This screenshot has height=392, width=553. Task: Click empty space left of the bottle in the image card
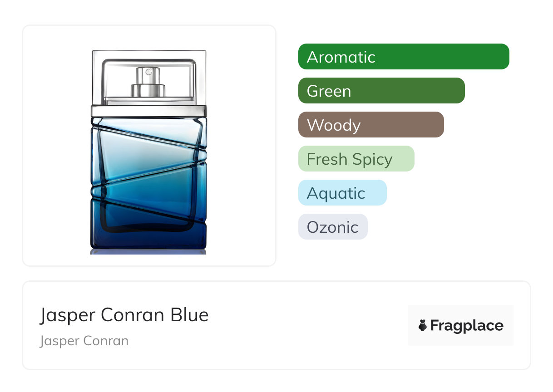coord(54,145)
